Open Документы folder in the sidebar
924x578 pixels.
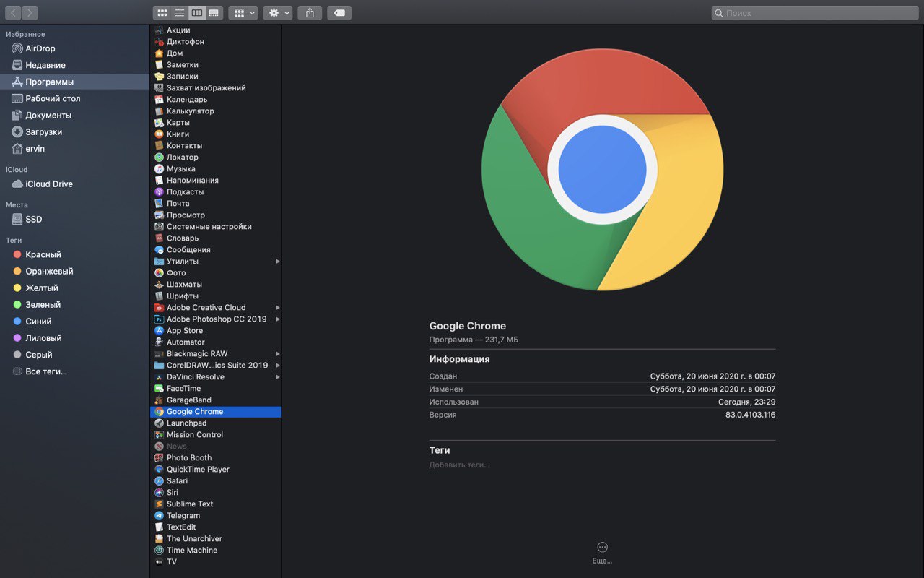pos(74,115)
